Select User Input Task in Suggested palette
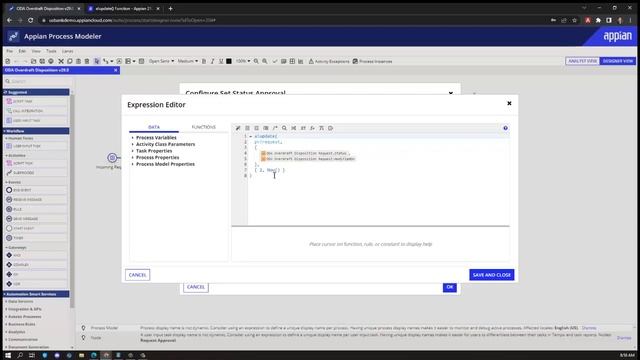The height and width of the screenshot is (360, 640). click(x=36, y=121)
